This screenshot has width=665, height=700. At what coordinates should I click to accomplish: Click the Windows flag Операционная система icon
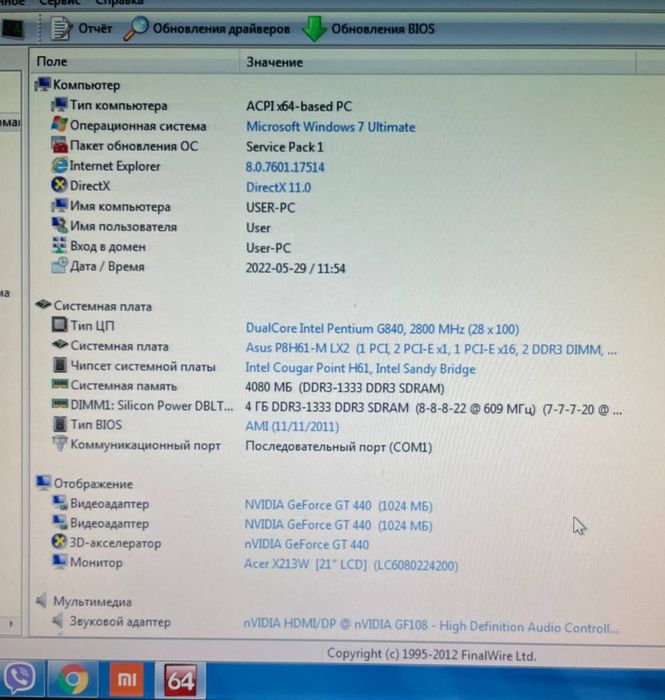tap(59, 125)
